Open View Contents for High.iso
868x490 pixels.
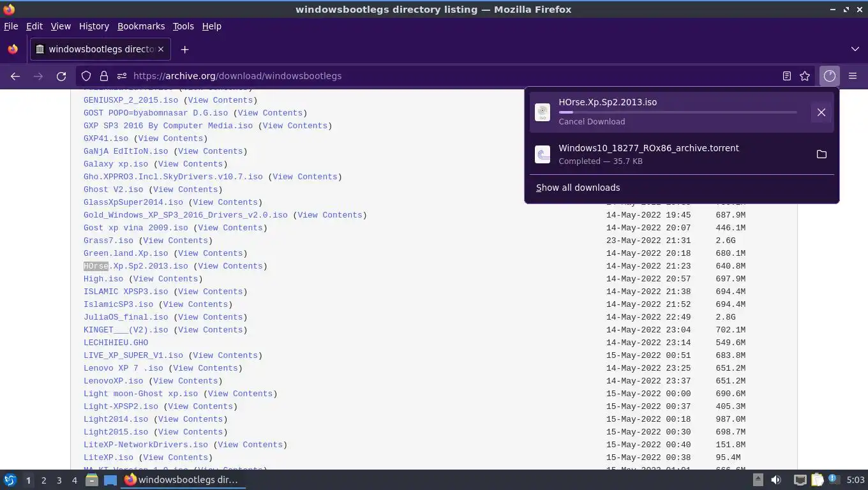click(165, 279)
